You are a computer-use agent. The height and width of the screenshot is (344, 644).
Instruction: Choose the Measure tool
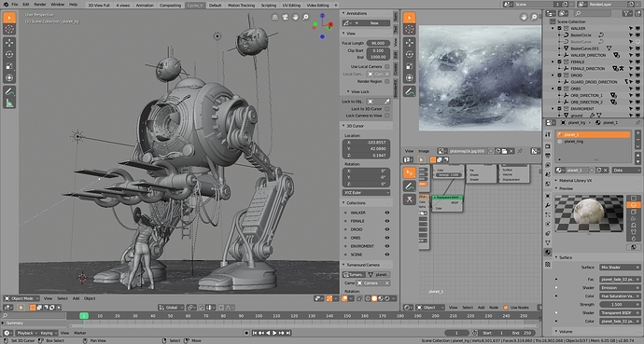9,103
